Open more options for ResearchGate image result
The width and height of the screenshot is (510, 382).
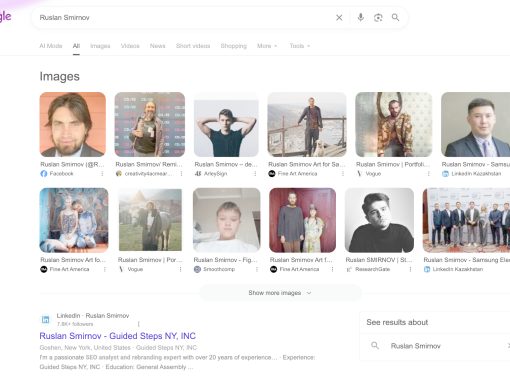click(410, 269)
